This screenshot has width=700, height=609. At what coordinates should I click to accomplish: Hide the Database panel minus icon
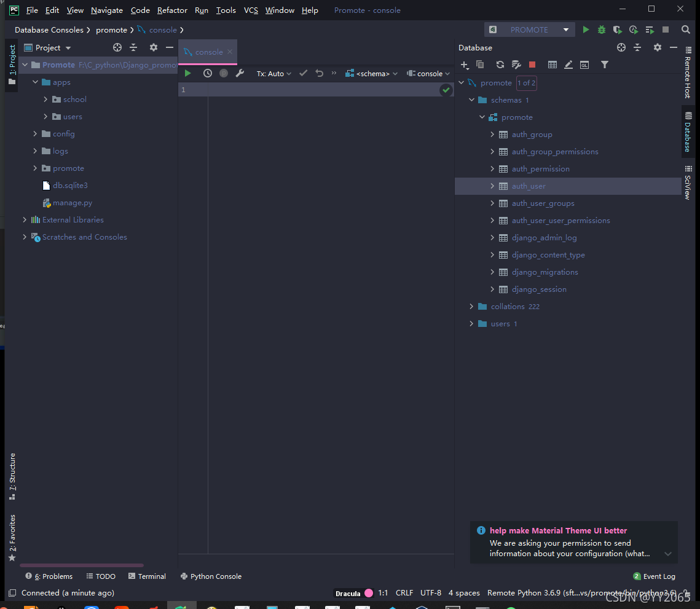pos(673,47)
